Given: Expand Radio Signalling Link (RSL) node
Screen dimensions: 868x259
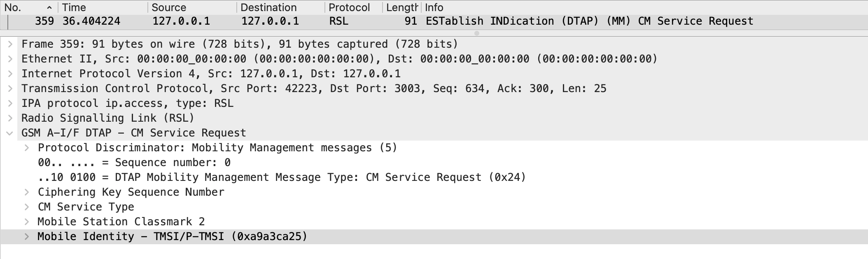Looking at the screenshot, I should coord(10,118).
